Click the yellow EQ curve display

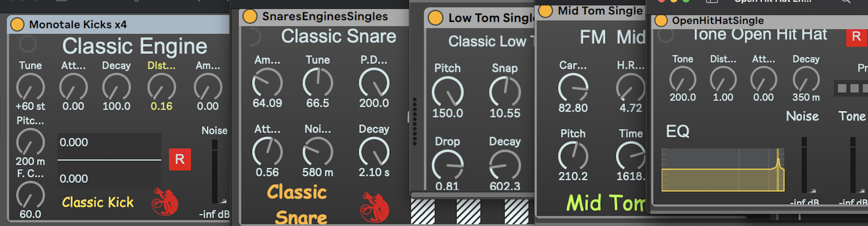click(x=723, y=170)
